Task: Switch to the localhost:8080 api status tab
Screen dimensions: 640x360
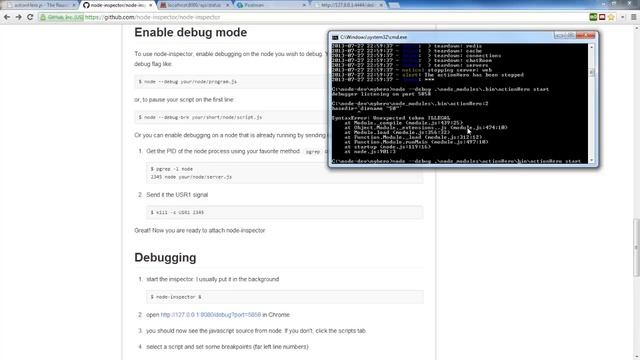Action: coord(194,5)
